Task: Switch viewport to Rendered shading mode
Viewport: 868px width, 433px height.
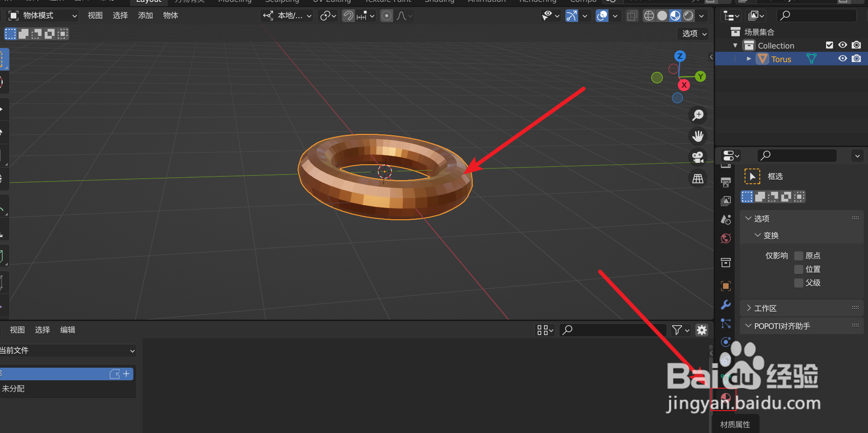Action: 689,15
